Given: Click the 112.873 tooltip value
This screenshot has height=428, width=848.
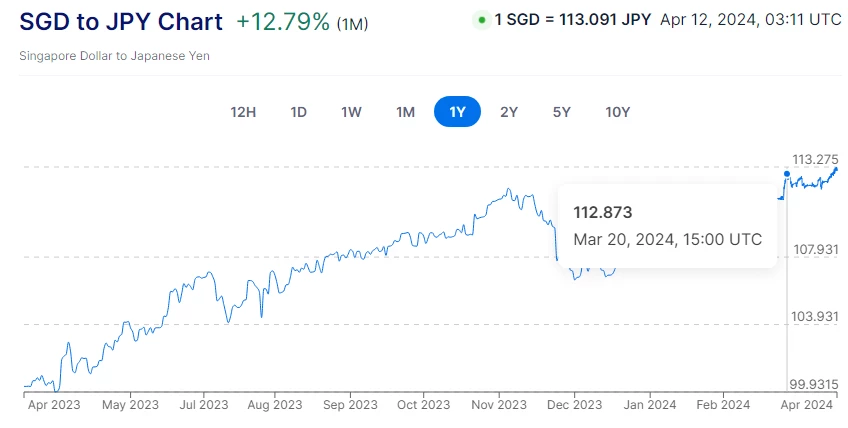Looking at the screenshot, I should pos(602,212).
